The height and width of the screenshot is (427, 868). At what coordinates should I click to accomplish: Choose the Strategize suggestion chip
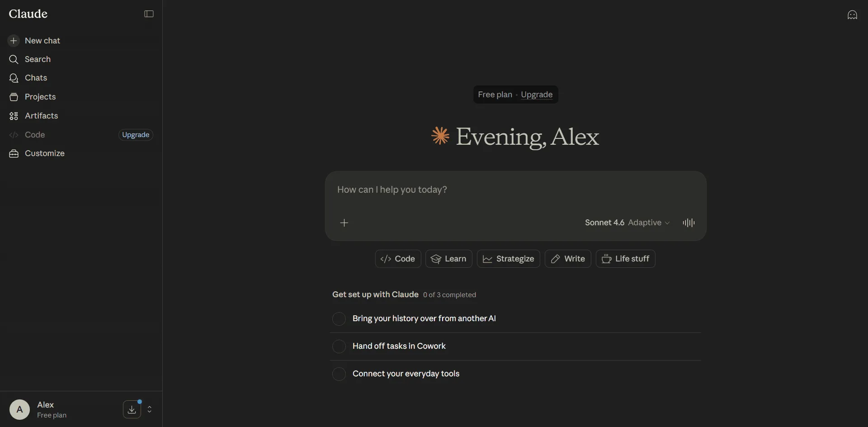[508, 259]
